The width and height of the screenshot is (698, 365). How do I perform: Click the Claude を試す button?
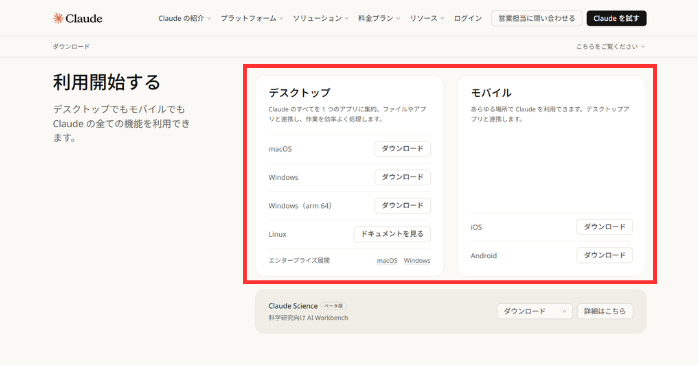coord(616,18)
